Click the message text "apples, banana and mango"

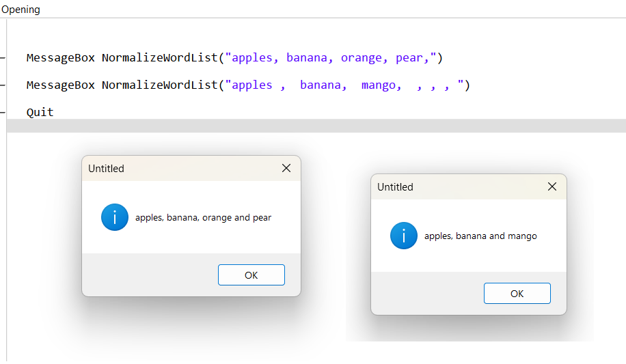[480, 236]
